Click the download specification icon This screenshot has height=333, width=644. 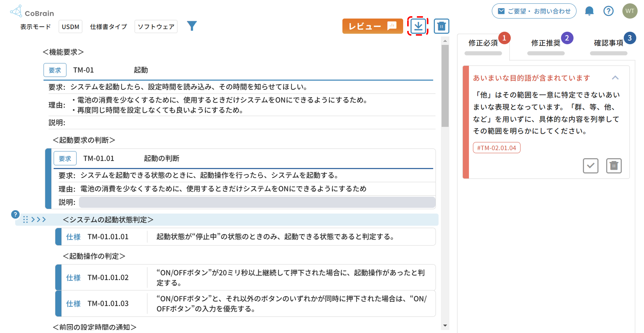[418, 26]
